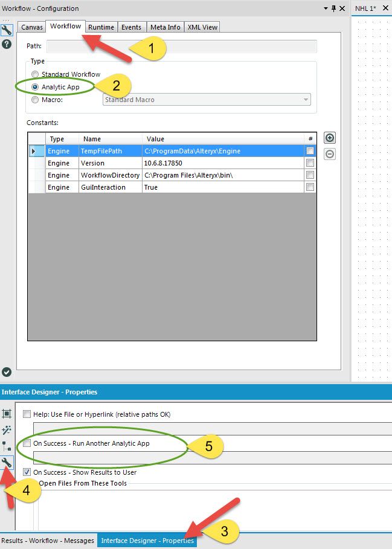Open the Runtime tab
Screen dimensions: 392x549
click(101, 27)
